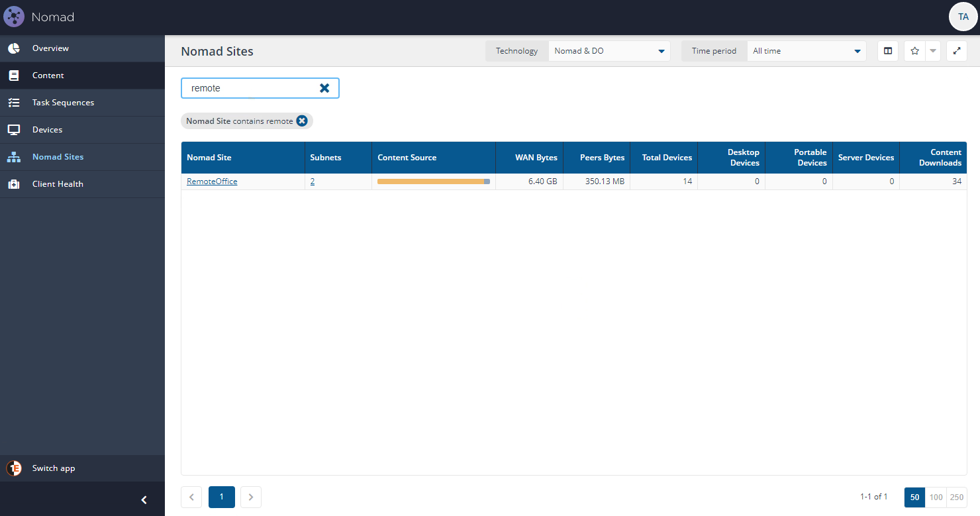Go to Client Health in the sidebar
This screenshot has height=516, width=980.
82,184
